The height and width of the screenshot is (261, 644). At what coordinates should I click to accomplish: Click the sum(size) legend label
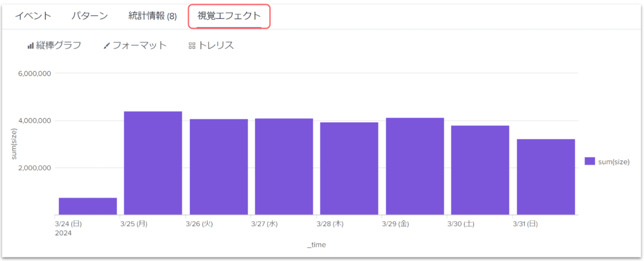(x=614, y=162)
